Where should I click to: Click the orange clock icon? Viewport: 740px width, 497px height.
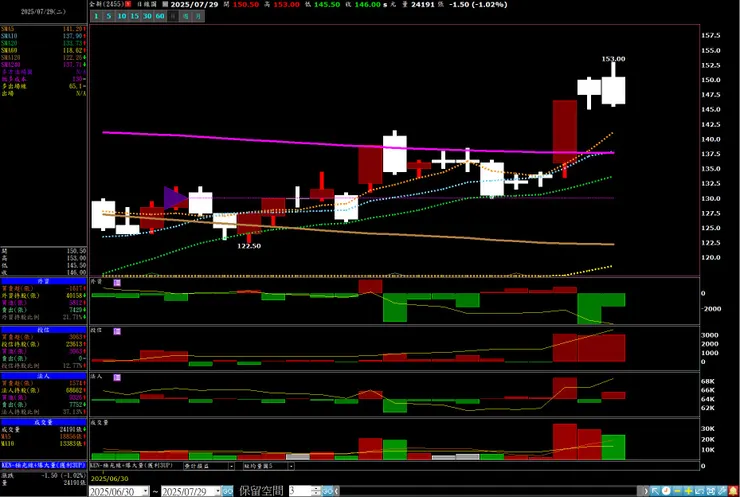[666, 491]
